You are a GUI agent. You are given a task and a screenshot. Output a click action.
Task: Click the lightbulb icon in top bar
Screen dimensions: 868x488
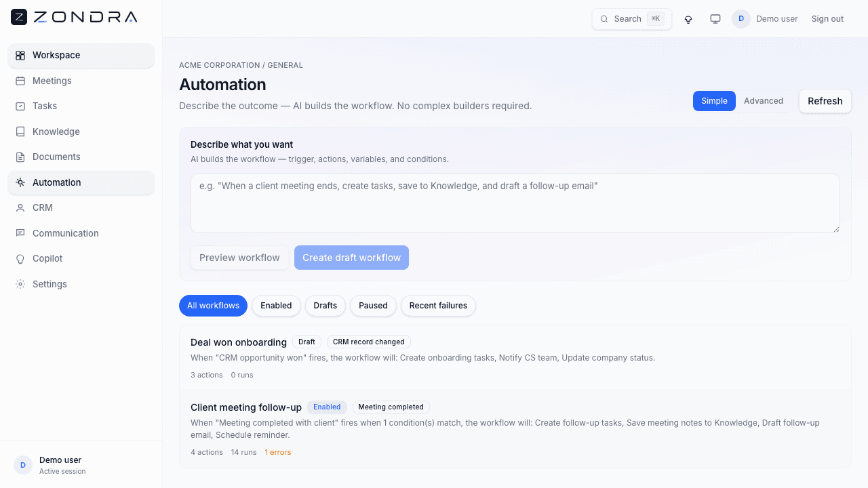pyautogui.click(x=688, y=19)
